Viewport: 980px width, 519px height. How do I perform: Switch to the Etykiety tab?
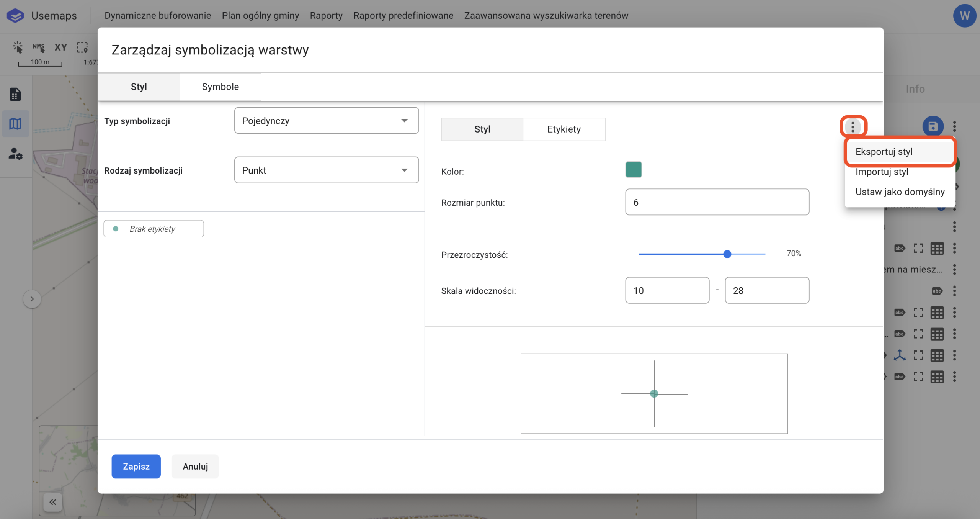[x=563, y=129]
